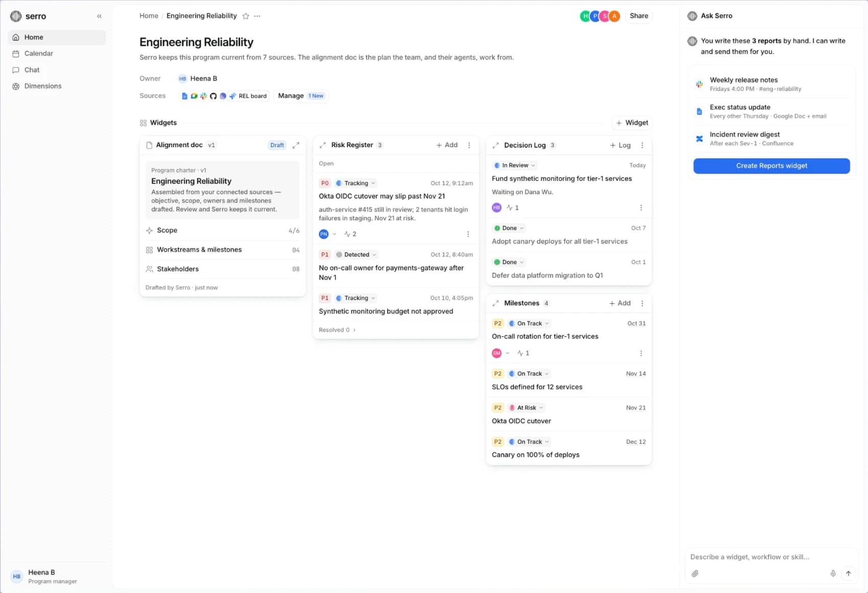Send the Ask Serro message
The image size is (868, 593).
(848, 574)
